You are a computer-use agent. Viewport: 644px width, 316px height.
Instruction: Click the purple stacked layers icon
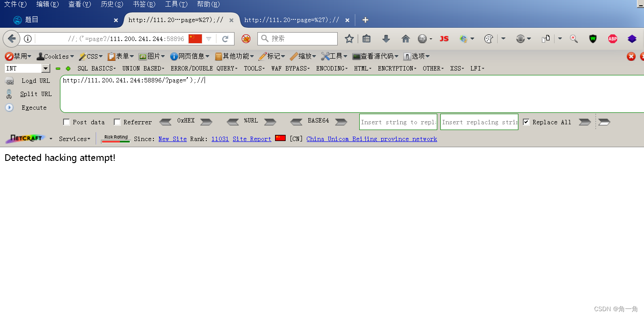632,39
